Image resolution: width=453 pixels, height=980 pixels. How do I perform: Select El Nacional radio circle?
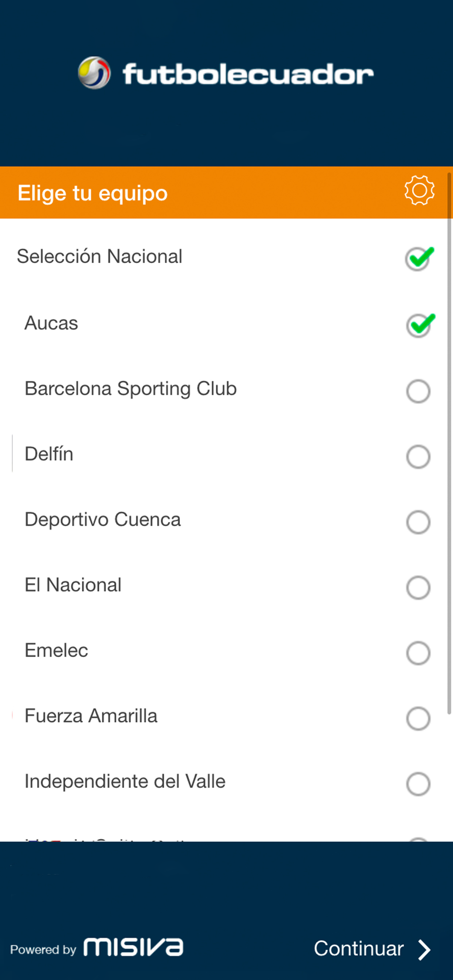pos(418,588)
